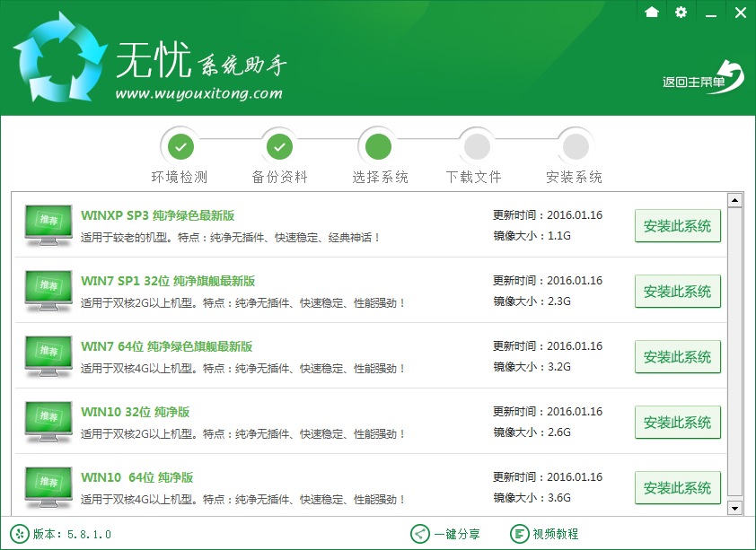The image size is (756, 550).
Task: Install the WIN10 64位 system
Action: click(x=677, y=487)
